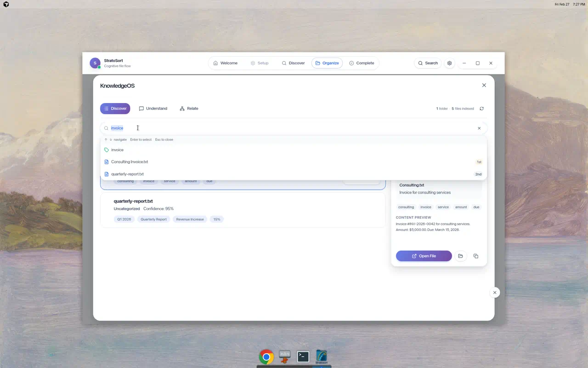Screen dimensions: 588x368
Task: Click the Q1 2026 tag chip
Action: [x=124, y=219]
